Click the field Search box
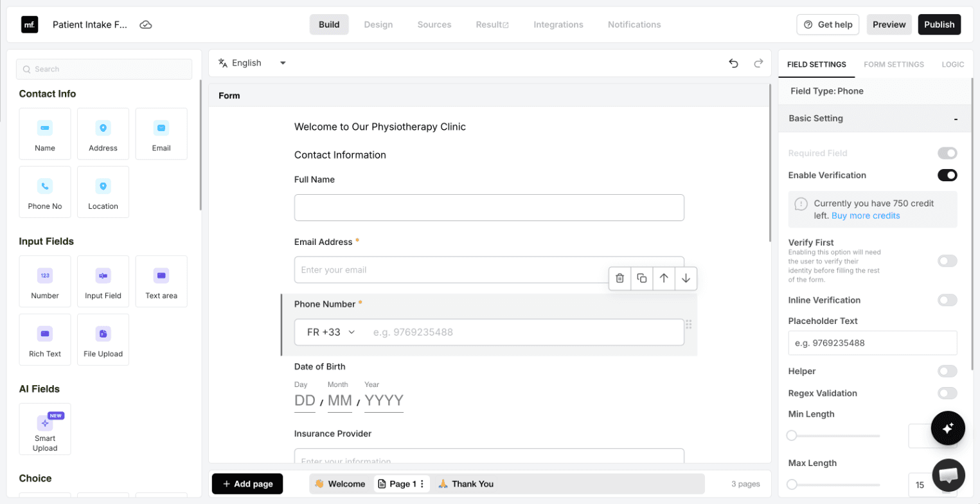This screenshot has width=980, height=504. [104, 69]
